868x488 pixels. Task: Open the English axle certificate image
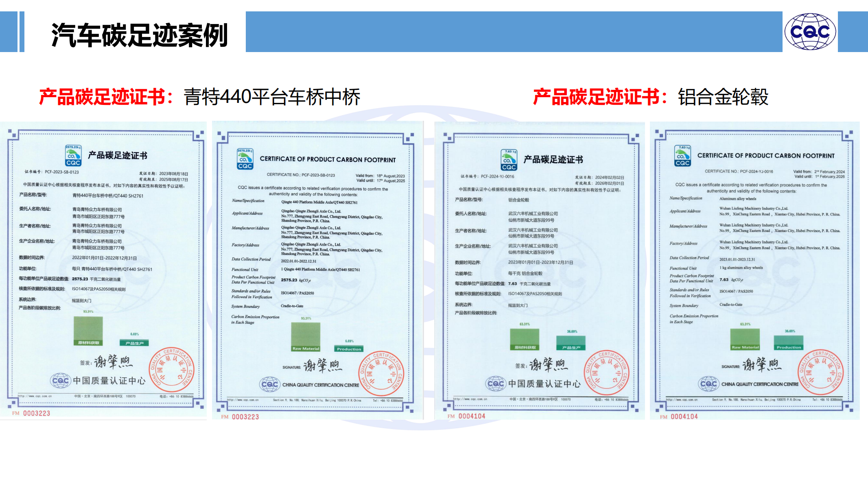tap(317, 270)
